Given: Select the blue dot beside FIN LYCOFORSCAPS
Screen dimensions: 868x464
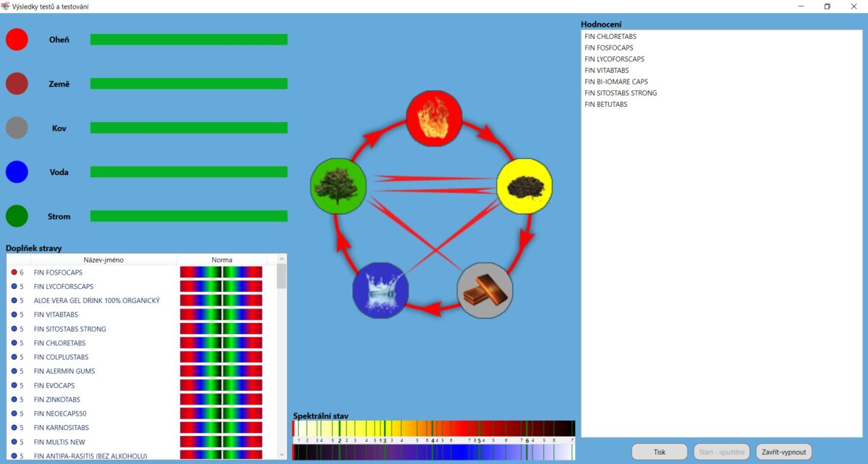Looking at the screenshot, I should point(14,287).
